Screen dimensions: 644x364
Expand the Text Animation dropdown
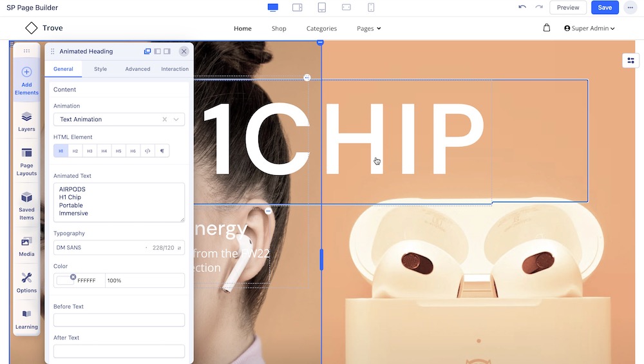176,119
